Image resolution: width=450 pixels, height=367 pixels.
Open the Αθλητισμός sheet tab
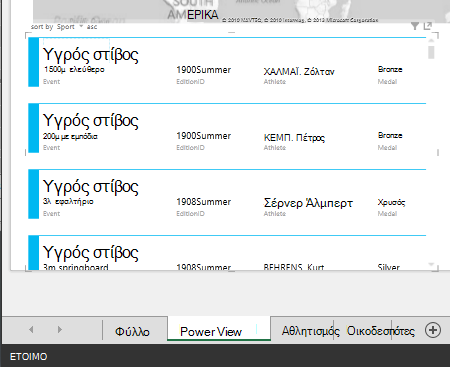click(x=310, y=331)
